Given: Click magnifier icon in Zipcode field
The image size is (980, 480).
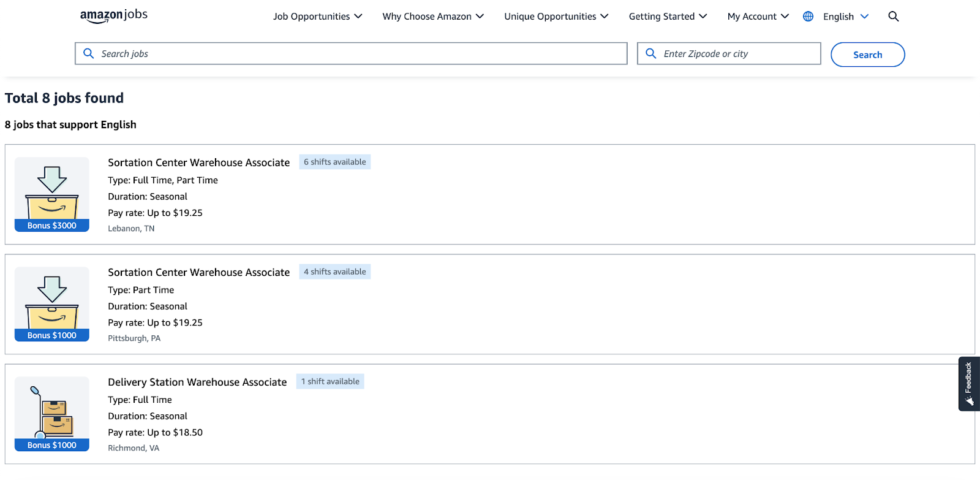Looking at the screenshot, I should (651, 53).
